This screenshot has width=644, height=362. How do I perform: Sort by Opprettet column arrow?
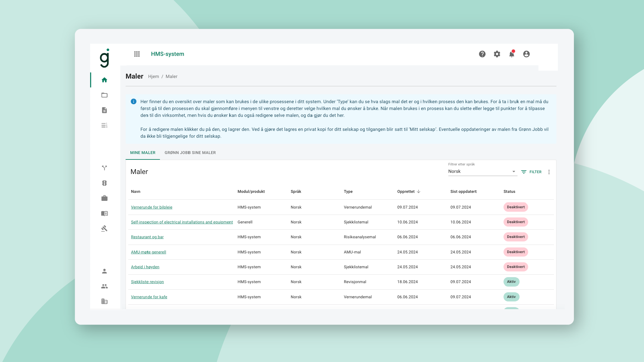pyautogui.click(x=419, y=191)
